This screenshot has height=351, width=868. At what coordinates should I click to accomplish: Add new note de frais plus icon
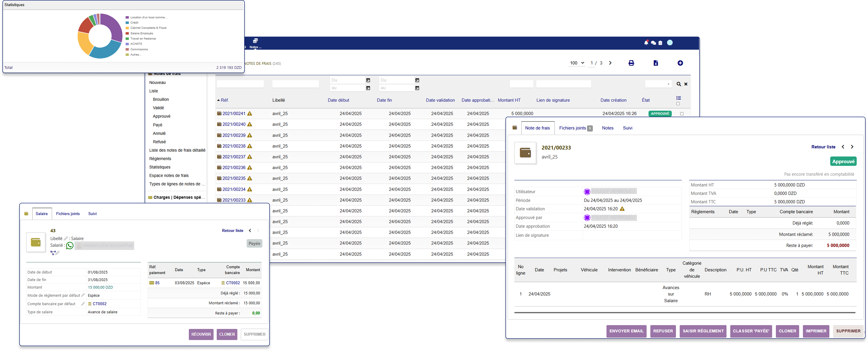680,63
